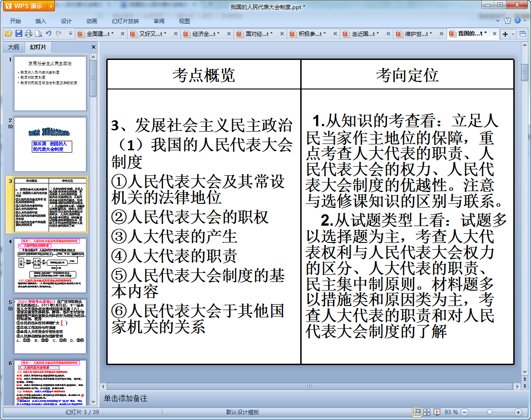
Task: Click the 考向定位 table header
Action: tap(407, 75)
